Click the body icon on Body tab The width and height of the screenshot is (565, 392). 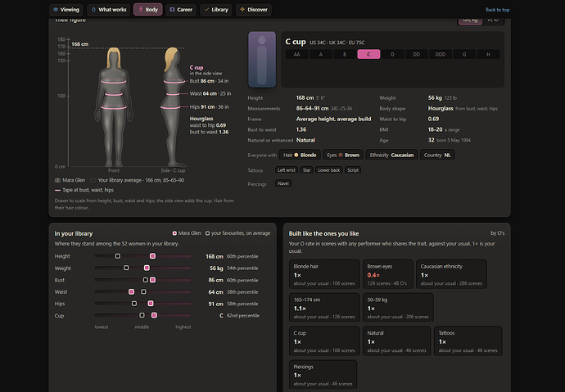click(141, 10)
